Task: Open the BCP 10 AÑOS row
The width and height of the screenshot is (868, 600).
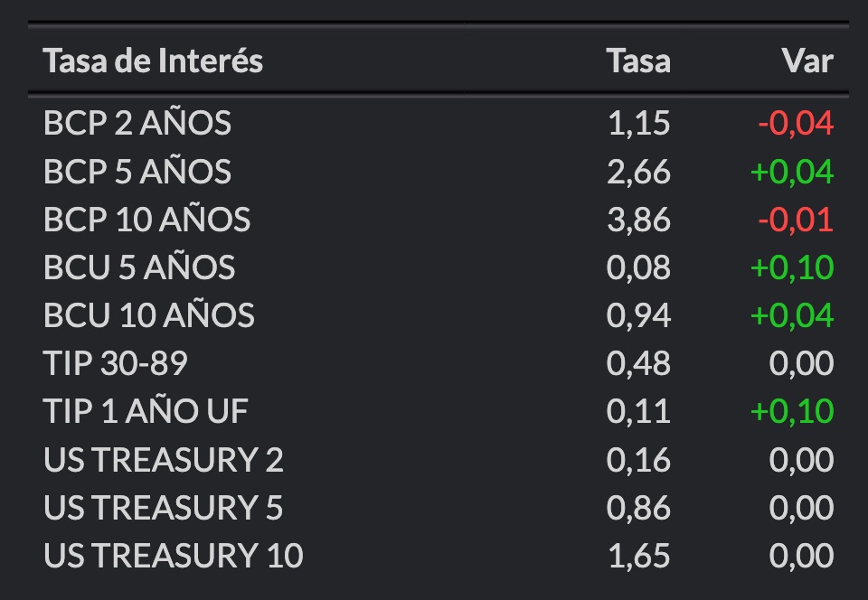Action: (438, 219)
